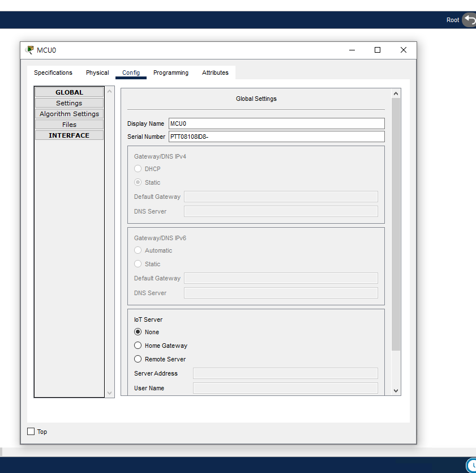This screenshot has width=476, height=473.
Task: Click the sidebar list scroll-up arrow
Action: tap(110, 91)
